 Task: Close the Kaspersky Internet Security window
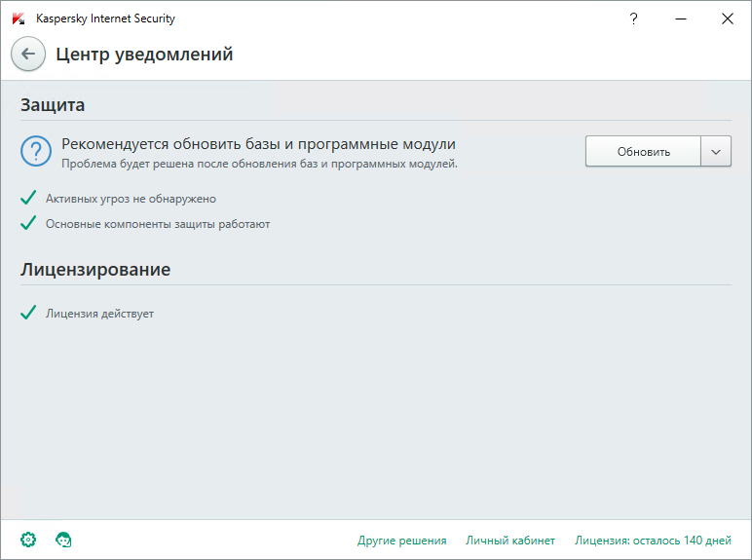coord(727,19)
